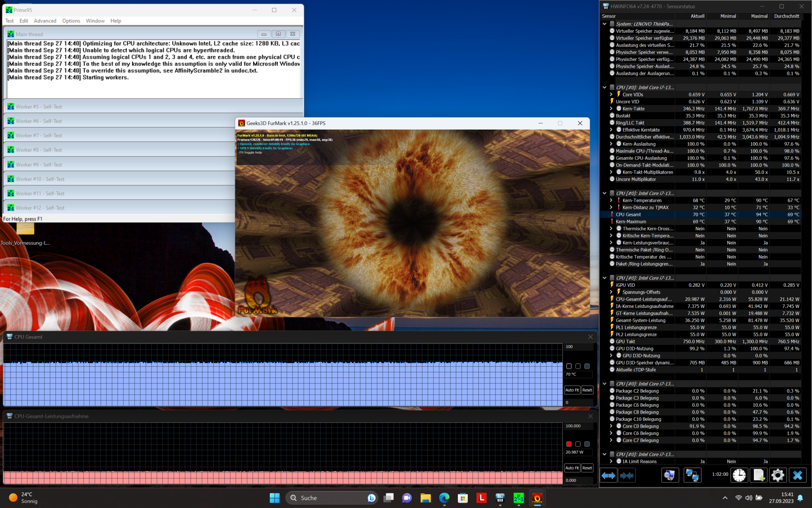Viewport: 812px width, 508px height.
Task: Click the collapse columns arrows icon in HWiNFO
Action: coord(627,475)
